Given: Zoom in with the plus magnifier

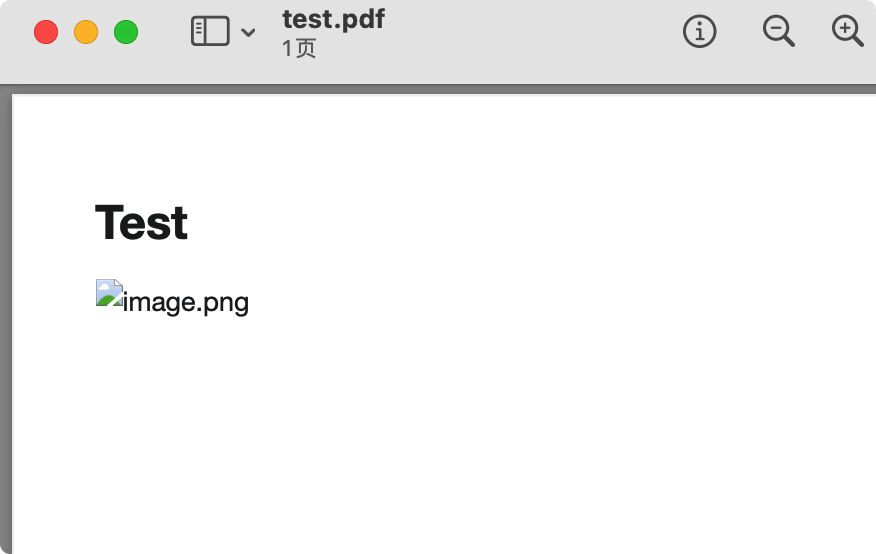Looking at the screenshot, I should point(848,31).
